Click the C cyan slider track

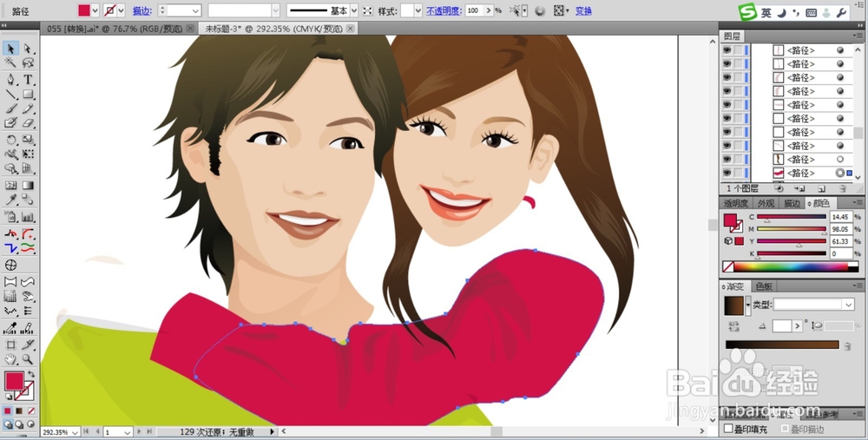[792, 217]
